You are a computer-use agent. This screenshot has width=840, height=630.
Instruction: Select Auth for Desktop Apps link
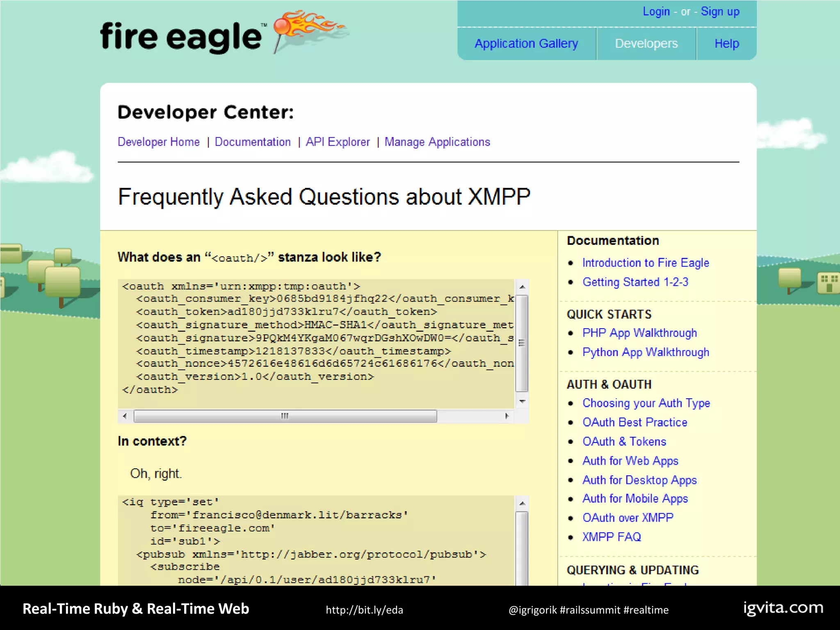[639, 480]
